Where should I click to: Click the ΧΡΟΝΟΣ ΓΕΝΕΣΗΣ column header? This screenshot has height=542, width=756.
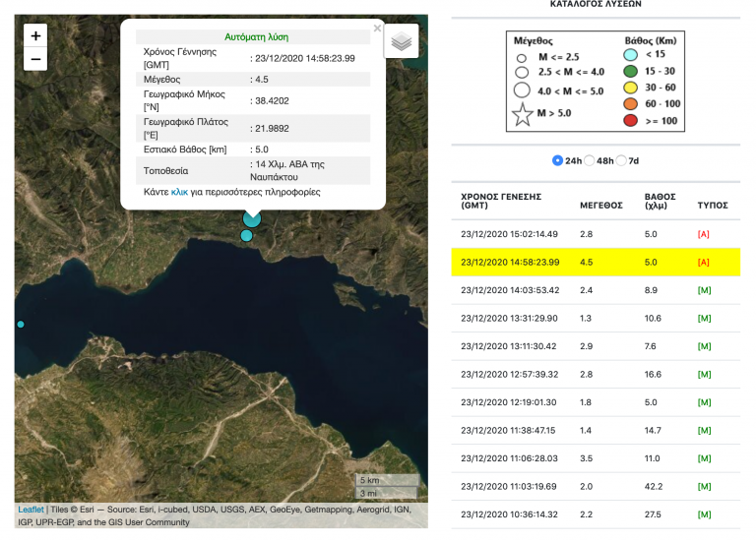[x=501, y=201]
